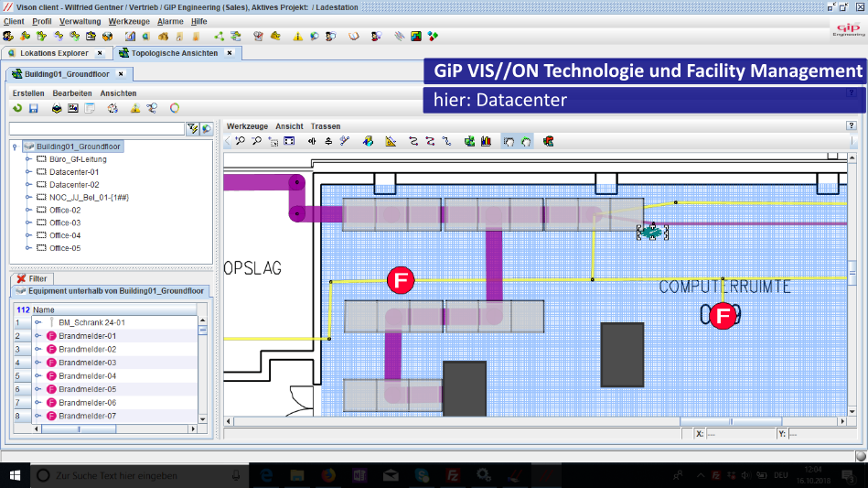This screenshot has width=868, height=488.
Task: Click the equipment list vertical scrollbar
Action: [x=203, y=369]
